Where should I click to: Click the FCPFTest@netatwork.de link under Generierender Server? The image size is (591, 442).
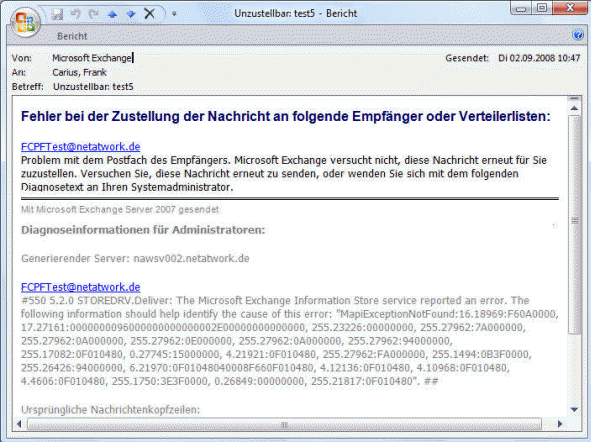pos(81,287)
